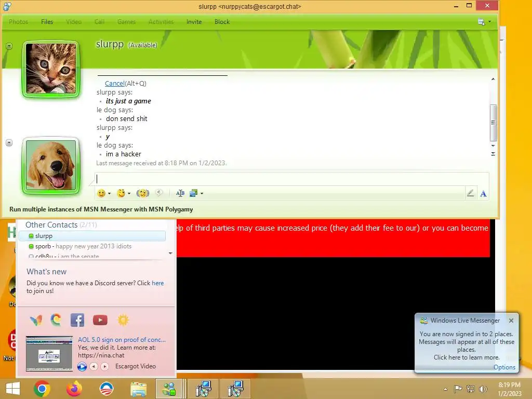Expand the background picker dropdown arrow
Image resolution: width=532 pixels, height=399 pixels.
tap(202, 194)
